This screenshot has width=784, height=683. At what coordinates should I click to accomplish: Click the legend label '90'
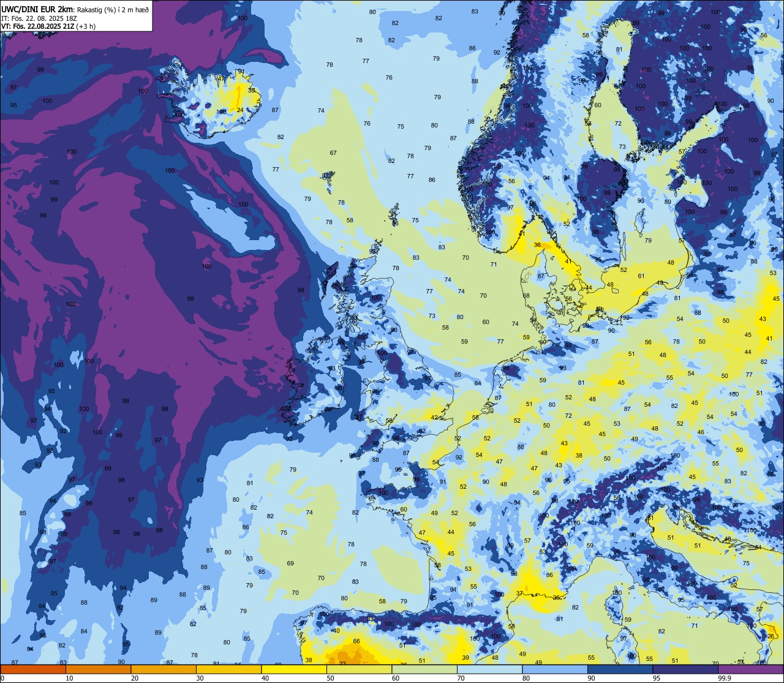click(591, 678)
